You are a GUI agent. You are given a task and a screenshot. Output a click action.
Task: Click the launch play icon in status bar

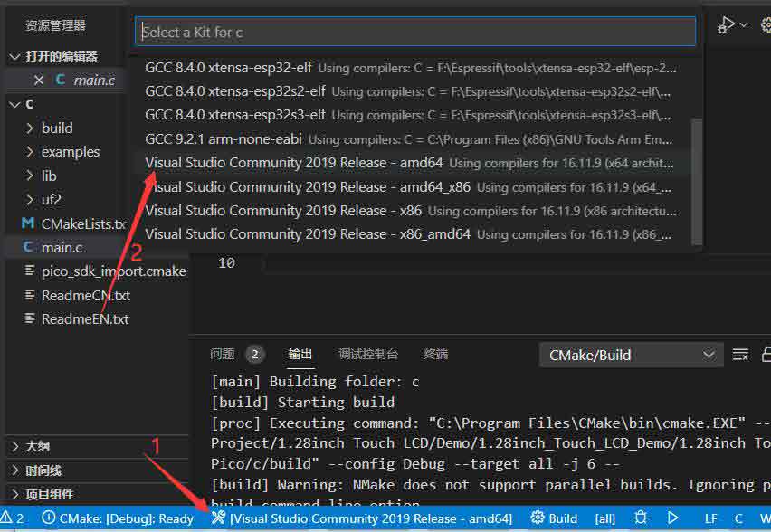672,518
